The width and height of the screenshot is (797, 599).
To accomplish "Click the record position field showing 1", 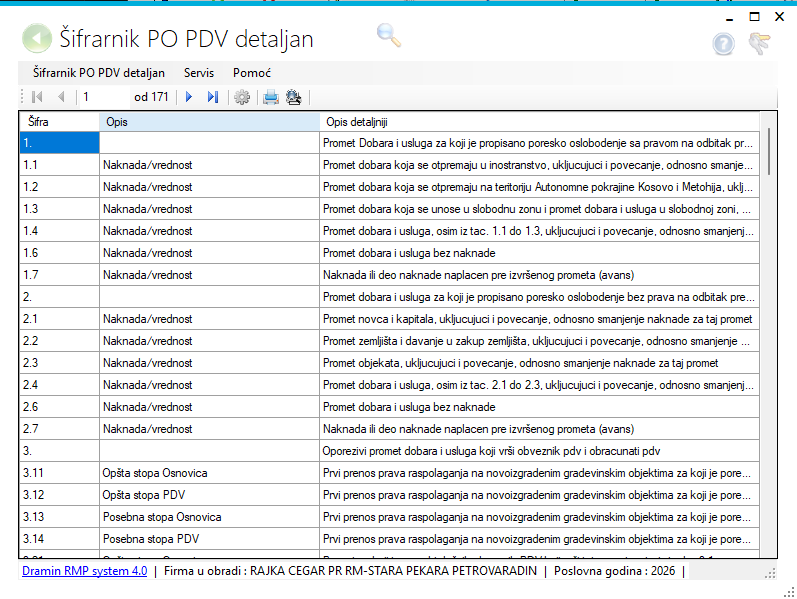I will 104,97.
